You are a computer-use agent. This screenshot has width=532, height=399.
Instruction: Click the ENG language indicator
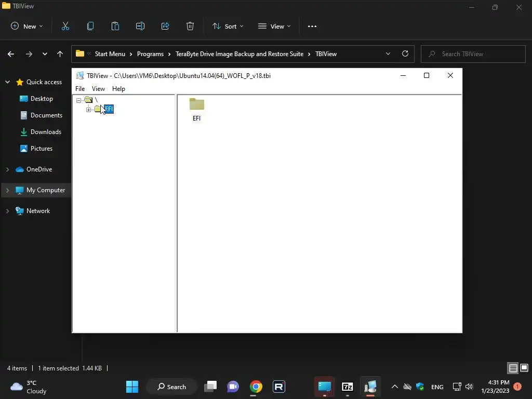click(x=437, y=387)
